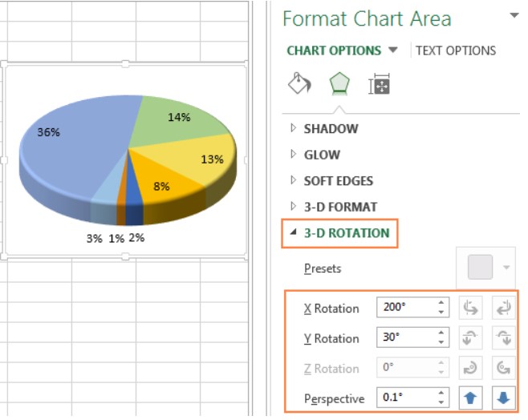
Task: Open the Format Chart Area pane menu arrow
Action: click(x=514, y=15)
